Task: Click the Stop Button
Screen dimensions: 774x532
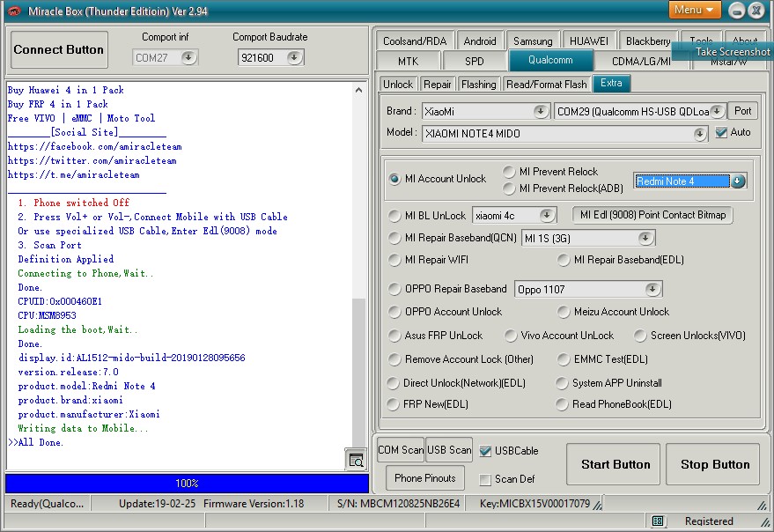Action: (713, 464)
